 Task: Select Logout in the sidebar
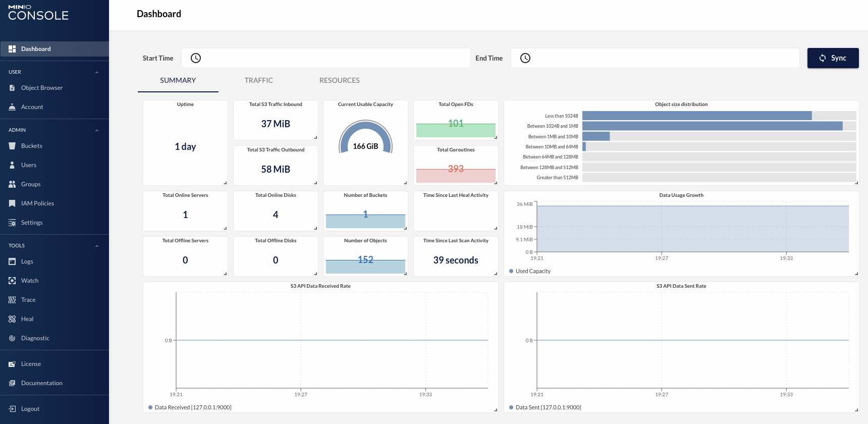click(55, 409)
